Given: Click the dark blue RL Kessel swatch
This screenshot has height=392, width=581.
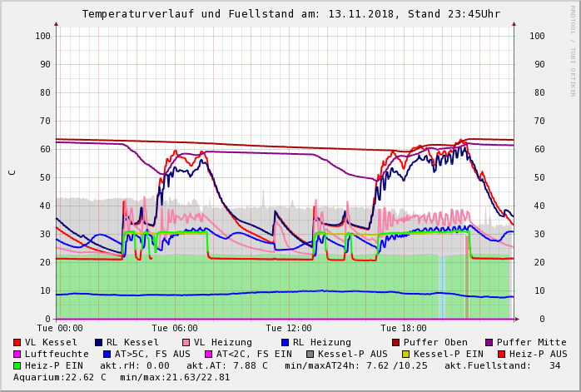Looking at the screenshot, I should 98,342.
